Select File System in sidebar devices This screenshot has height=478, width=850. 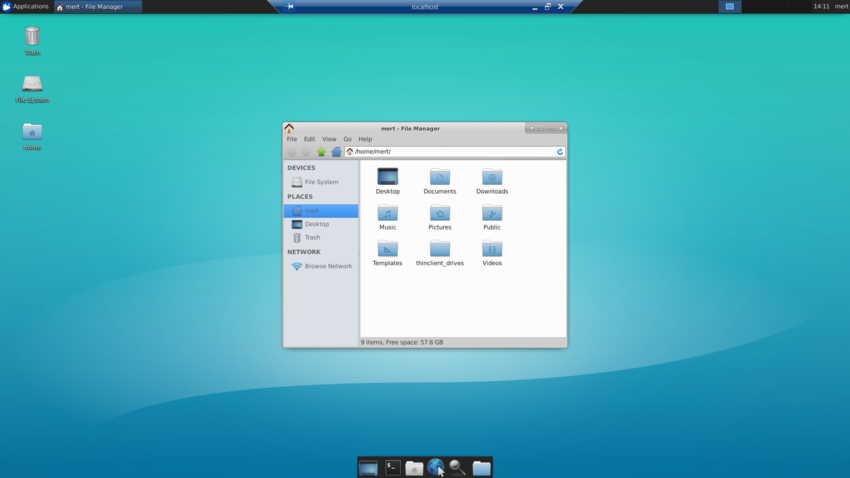tap(320, 182)
